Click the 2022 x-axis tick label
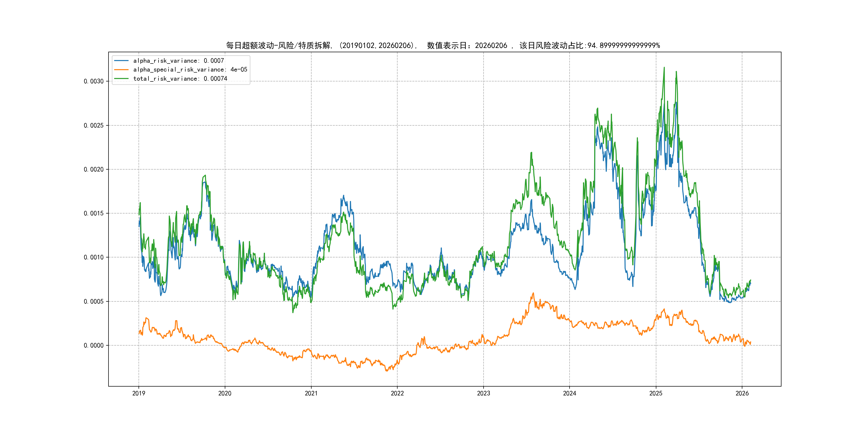The width and height of the screenshot is (868, 434). (x=397, y=393)
